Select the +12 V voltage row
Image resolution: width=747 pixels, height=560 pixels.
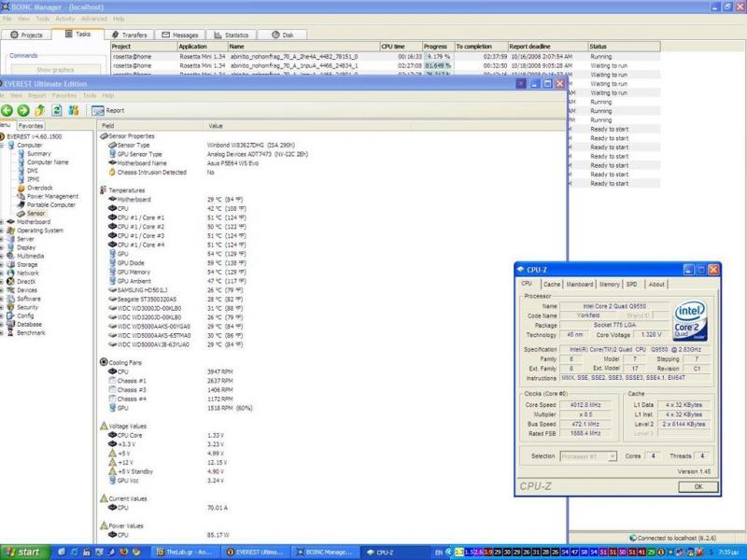(x=168, y=462)
